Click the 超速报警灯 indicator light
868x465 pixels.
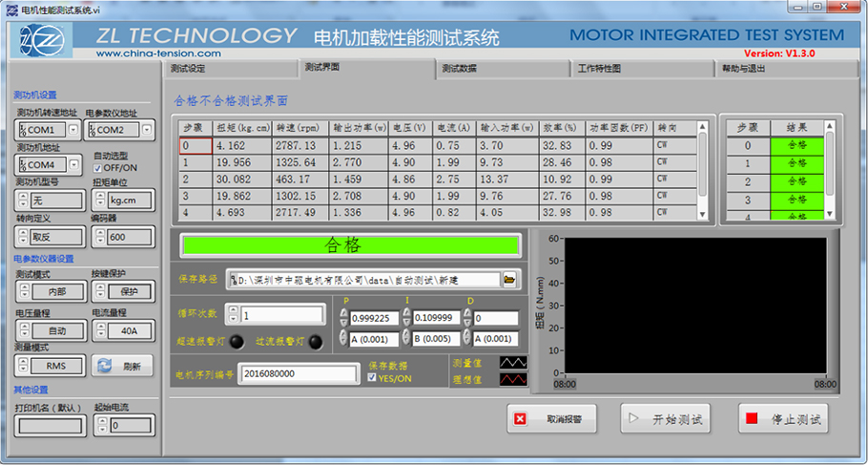point(236,341)
